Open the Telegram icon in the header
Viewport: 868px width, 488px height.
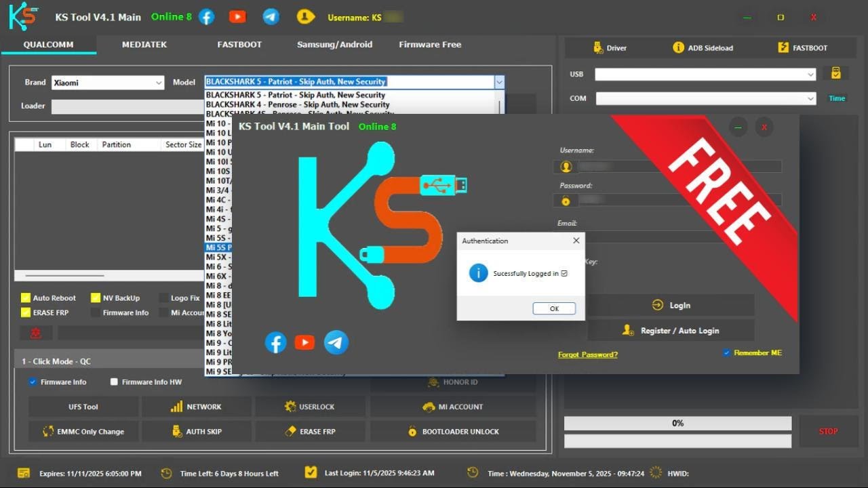click(x=271, y=17)
